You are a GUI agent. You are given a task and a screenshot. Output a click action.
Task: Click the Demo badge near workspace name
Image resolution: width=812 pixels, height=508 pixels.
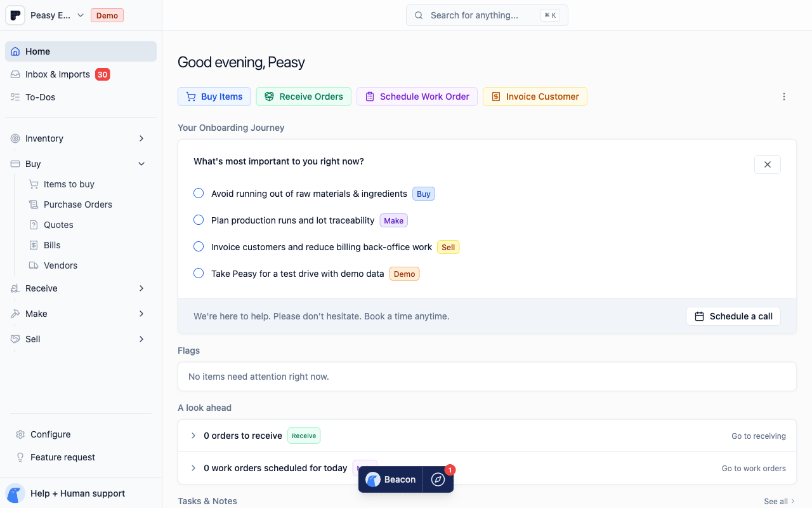tap(107, 15)
